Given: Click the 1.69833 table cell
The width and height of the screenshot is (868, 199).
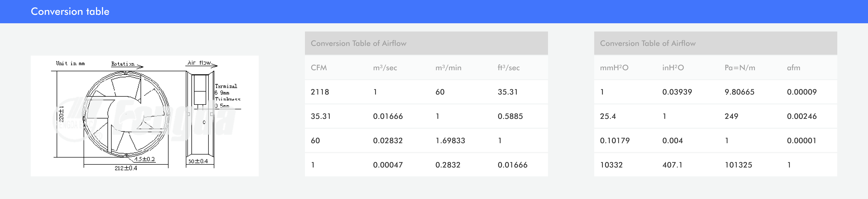Looking at the screenshot, I should (450, 140).
